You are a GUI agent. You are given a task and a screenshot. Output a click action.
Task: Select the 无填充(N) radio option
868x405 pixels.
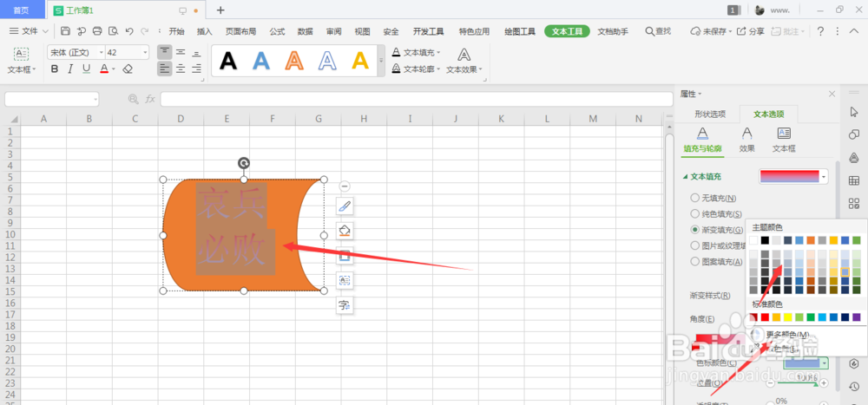tap(694, 198)
